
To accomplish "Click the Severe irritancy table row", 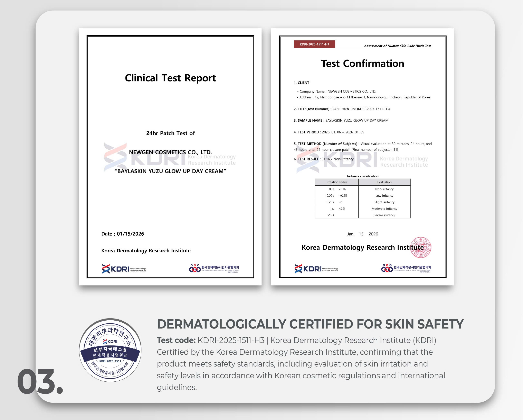I will tap(363, 215).
